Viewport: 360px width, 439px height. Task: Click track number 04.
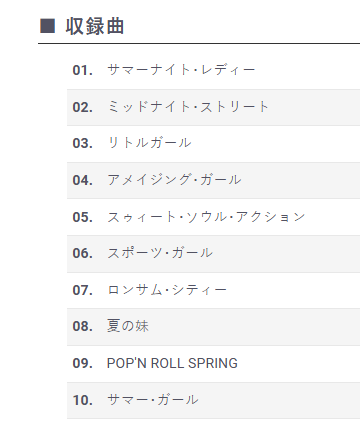(x=83, y=180)
